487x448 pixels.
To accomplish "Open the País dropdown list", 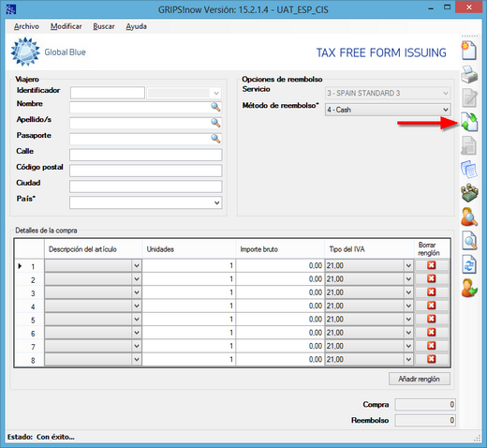I will [x=217, y=202].
